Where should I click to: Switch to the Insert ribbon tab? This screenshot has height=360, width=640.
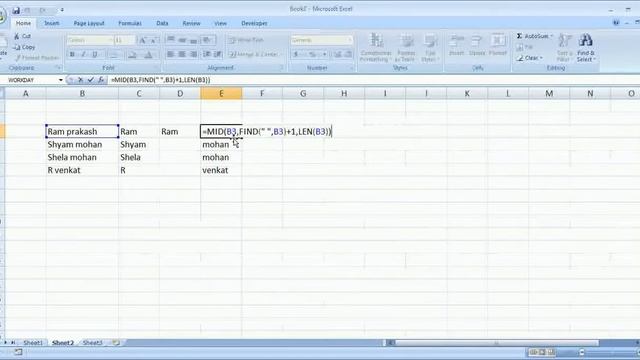point(51,23)
